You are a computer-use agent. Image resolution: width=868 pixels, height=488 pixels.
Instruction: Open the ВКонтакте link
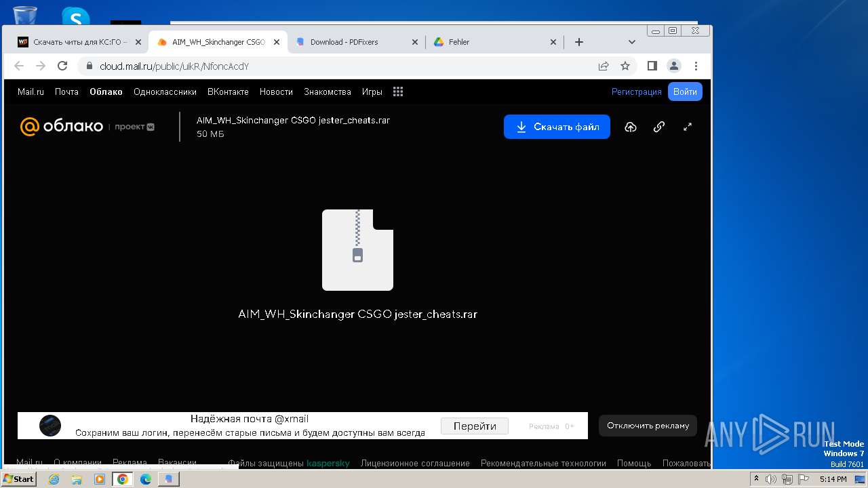click(228, 91)
